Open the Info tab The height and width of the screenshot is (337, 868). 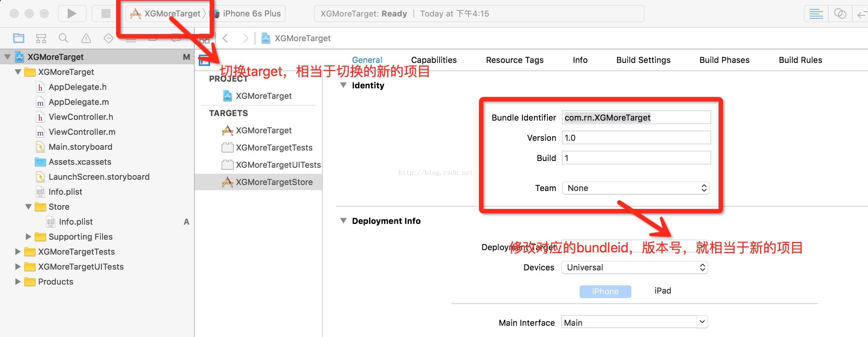click(580, 60)
